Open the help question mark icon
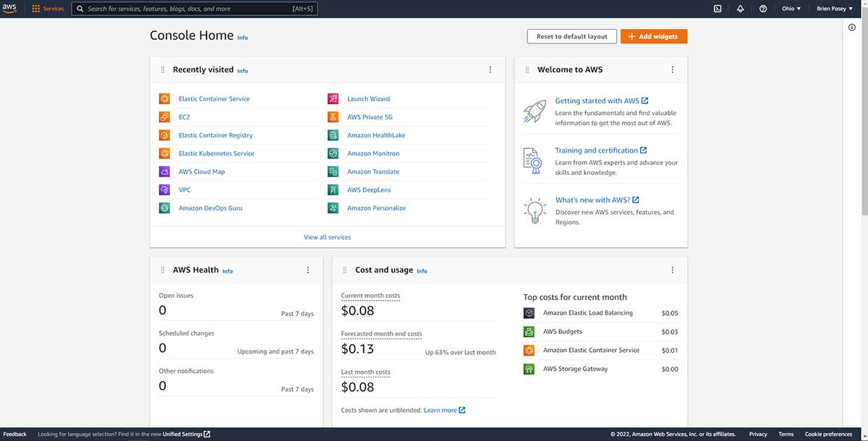The image size is (868, 441). [763, 9]
